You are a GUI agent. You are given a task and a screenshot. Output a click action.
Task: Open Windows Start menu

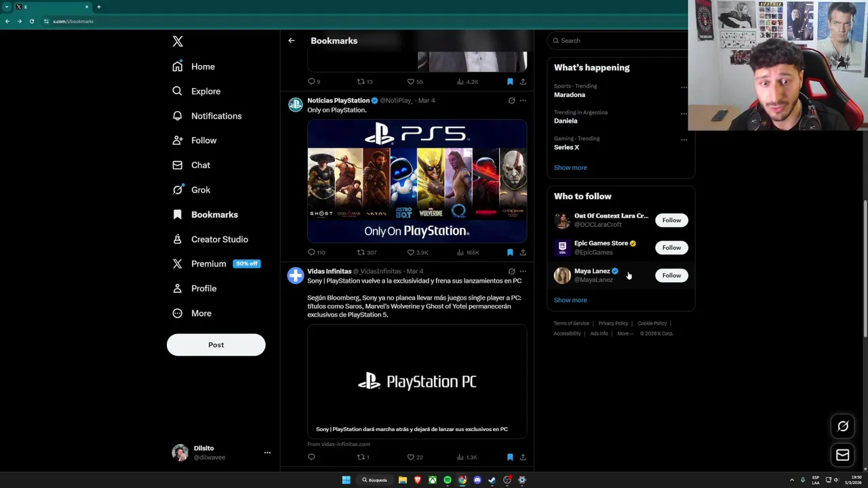click(346, 480)
